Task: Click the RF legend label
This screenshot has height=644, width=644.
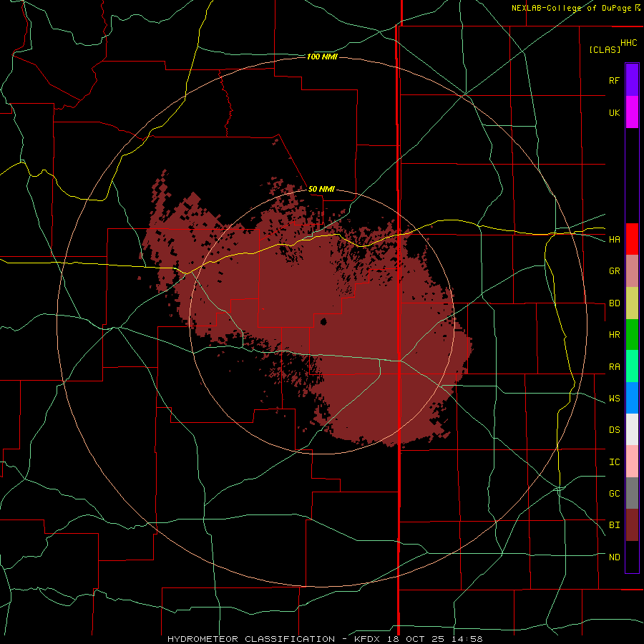Action: (614, 80)
